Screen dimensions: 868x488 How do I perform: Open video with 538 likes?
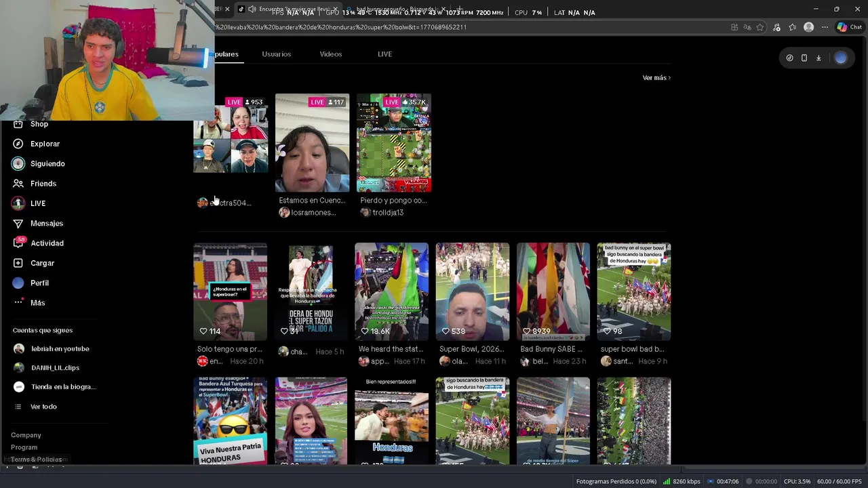(472, 291)
